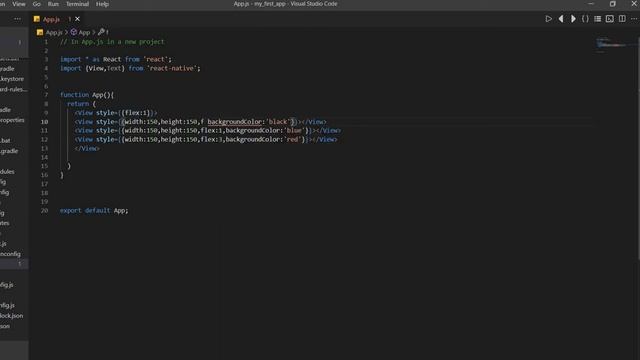Run the code with the play icon
Image resolution: width=640 pixels, height=360 pixels.
click(548, 19)
